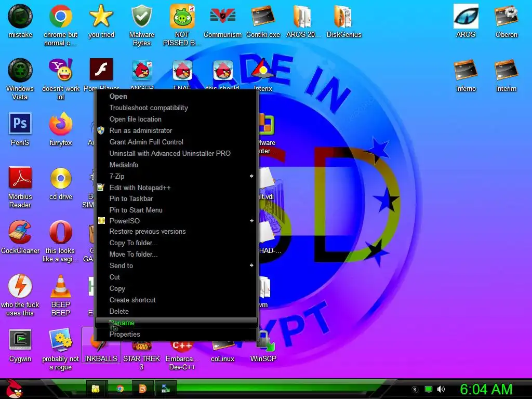Open the DiskGenius folder icon
The width and height of the screenshot is (532, 399).
[x=344, y=16]
